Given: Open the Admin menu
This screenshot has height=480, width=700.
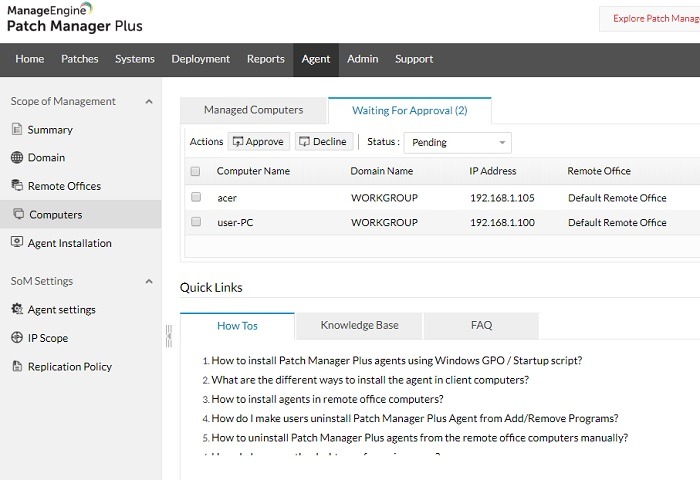Looking at the screenshot, I should tap(362, 59).
